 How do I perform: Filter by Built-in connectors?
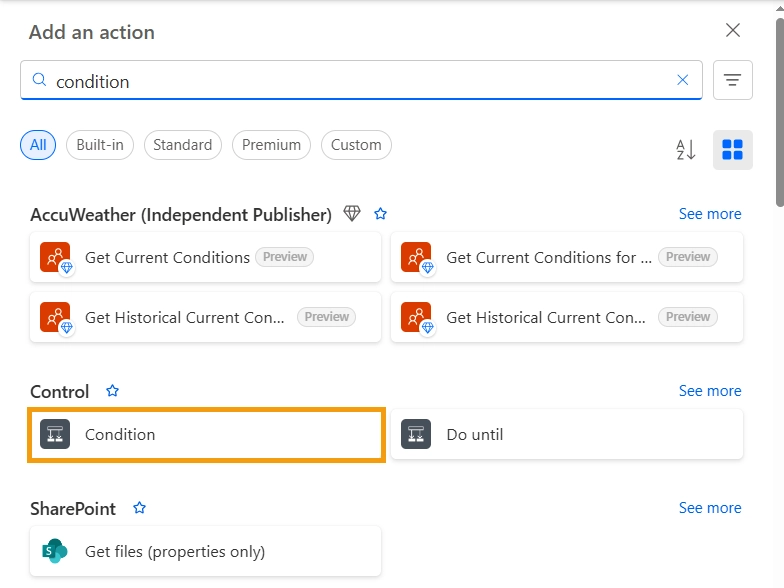pos(100,145)
